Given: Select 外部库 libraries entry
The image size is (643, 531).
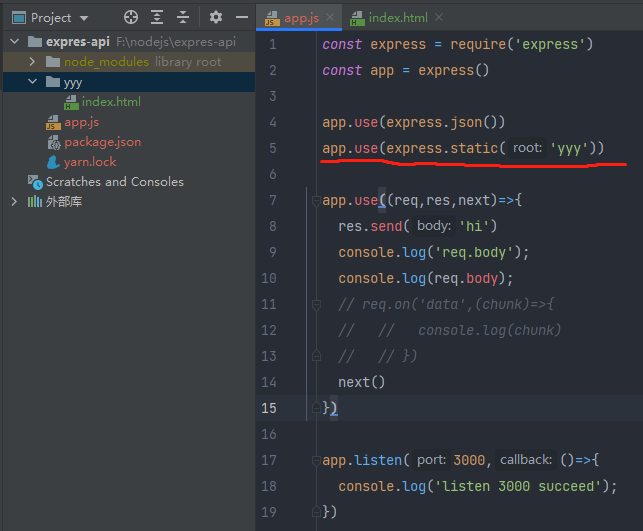Looking at the screenshot, I should click(x=64, y=201).
